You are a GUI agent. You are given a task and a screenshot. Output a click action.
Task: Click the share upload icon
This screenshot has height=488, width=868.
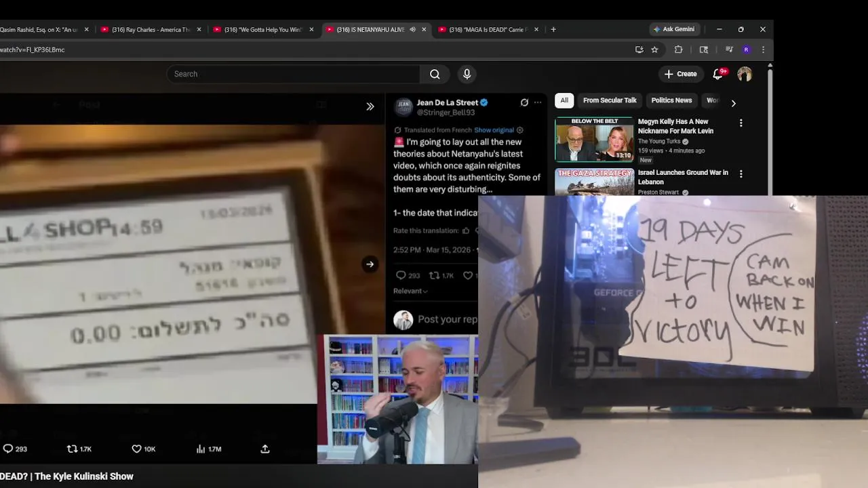[x=265, y=449]
